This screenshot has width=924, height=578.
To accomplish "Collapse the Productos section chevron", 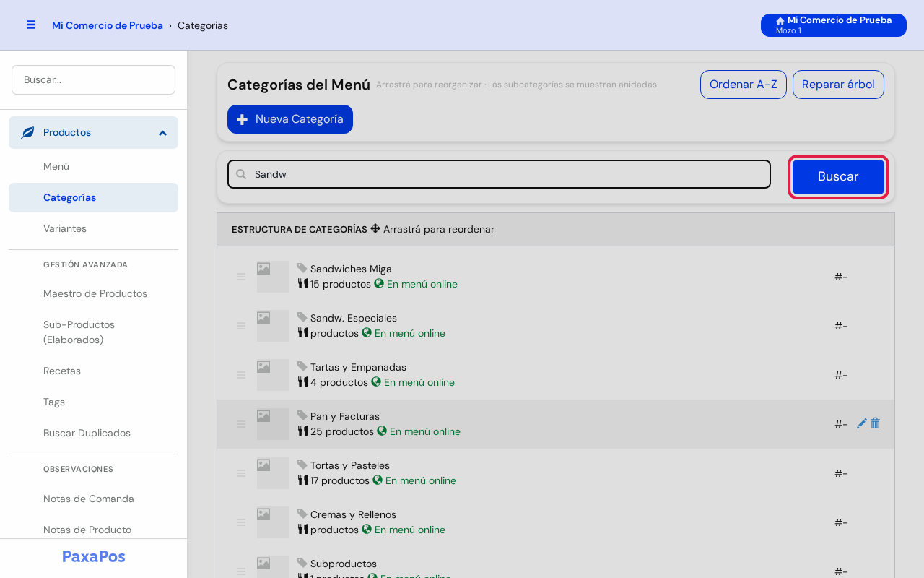I will pos(162,133).
